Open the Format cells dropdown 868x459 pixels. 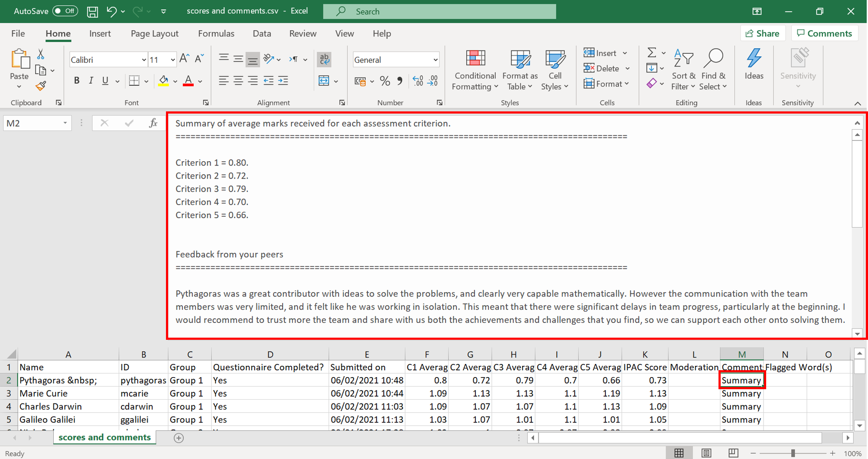(x=607, y=84)
